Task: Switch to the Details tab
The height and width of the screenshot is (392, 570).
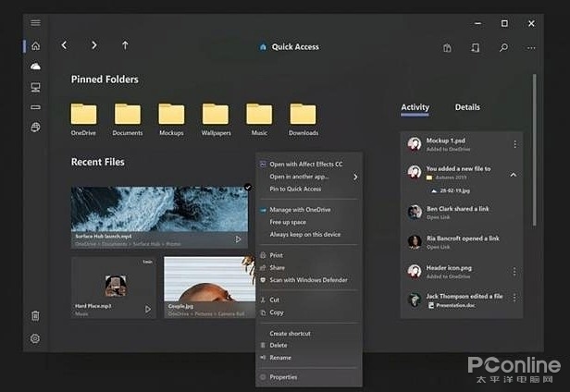Action: click(467, 107)
